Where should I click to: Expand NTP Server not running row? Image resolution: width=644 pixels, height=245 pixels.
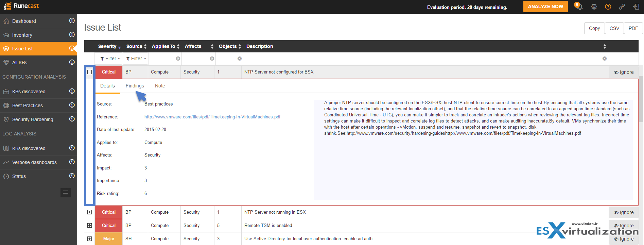coord(90,212)
